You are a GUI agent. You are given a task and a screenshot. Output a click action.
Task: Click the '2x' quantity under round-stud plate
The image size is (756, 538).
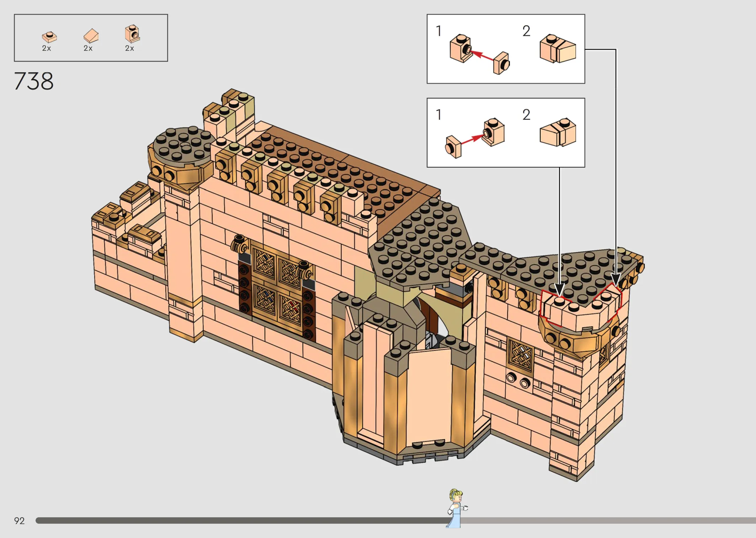tap(47, 48)
